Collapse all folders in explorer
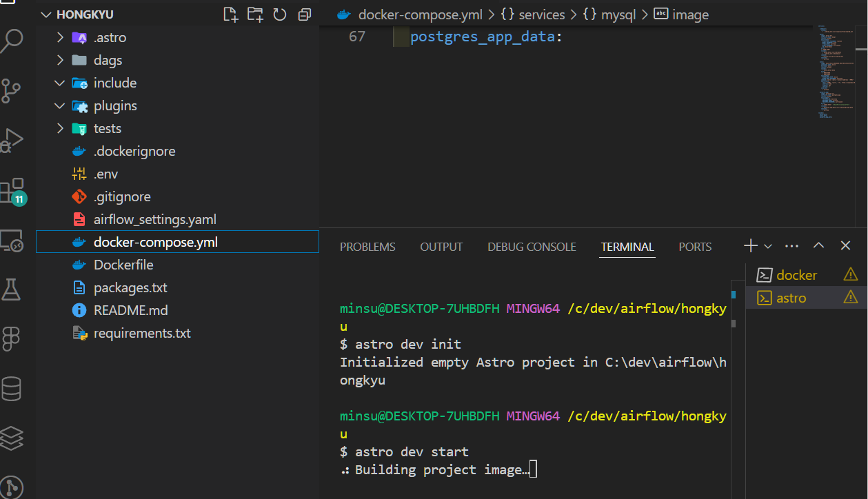The image size is (868, 499). 304,14
